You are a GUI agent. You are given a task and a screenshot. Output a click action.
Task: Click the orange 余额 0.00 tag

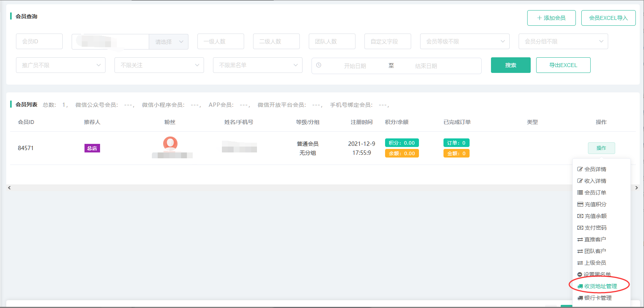(401, 154)
